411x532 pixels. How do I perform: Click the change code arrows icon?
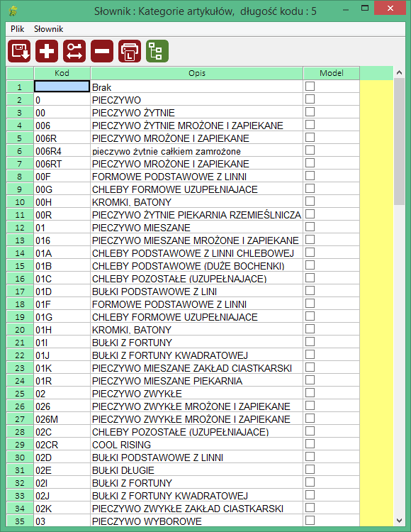(74, 51)
